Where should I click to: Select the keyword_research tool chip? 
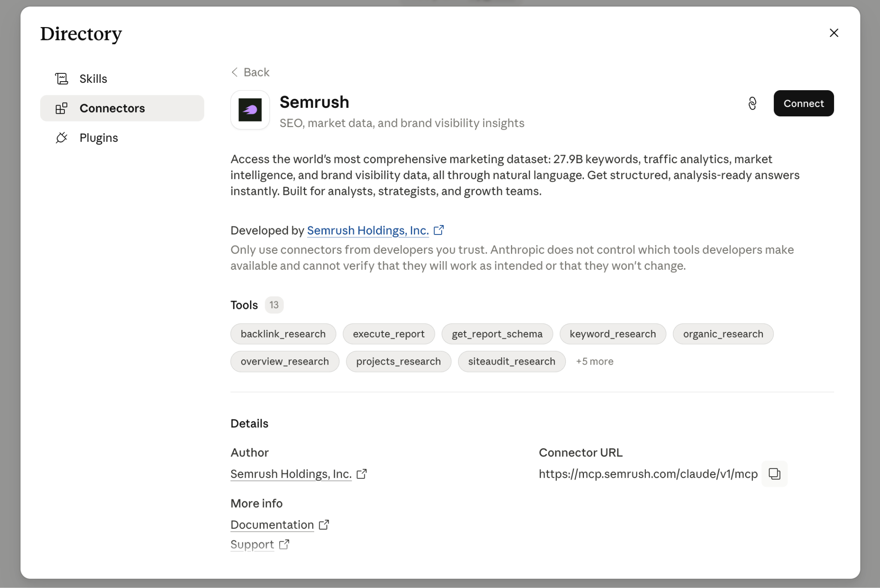point(613,334)
